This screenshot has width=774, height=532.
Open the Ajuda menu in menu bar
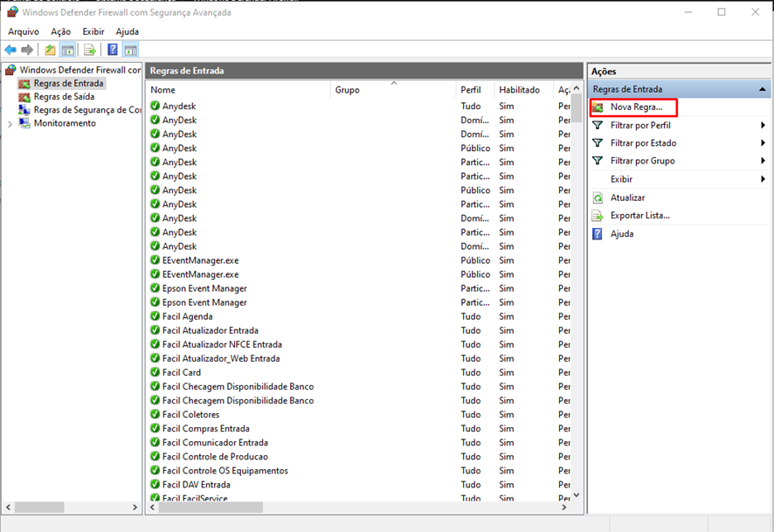pyautogui.click(x=128, y=31)
